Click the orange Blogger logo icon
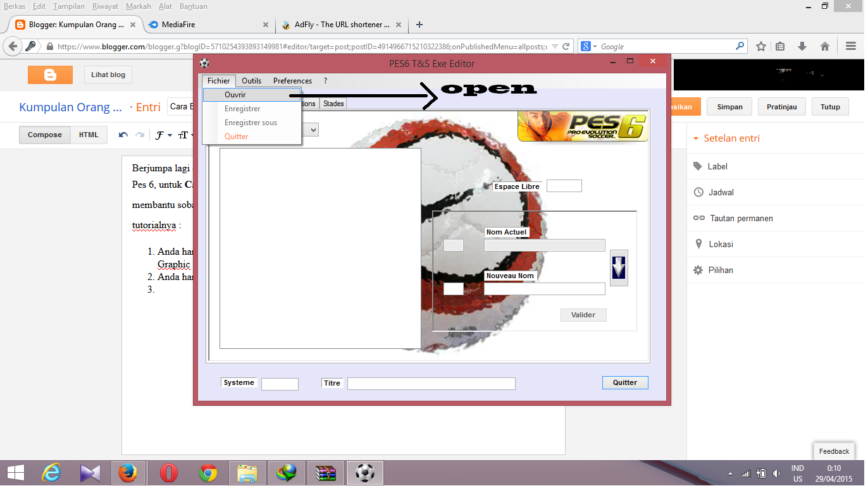 coord(50,75)
